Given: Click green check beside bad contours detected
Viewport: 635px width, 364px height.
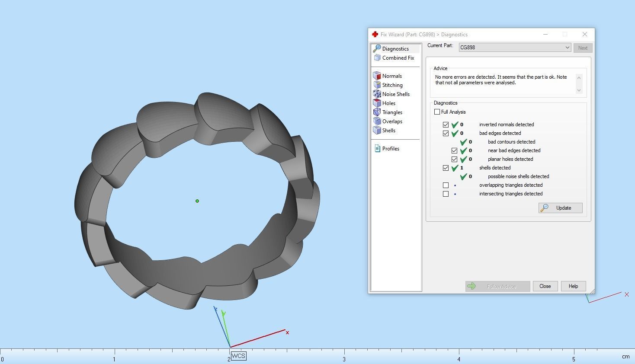Looking at the screenshot, I should coord(463,142).
